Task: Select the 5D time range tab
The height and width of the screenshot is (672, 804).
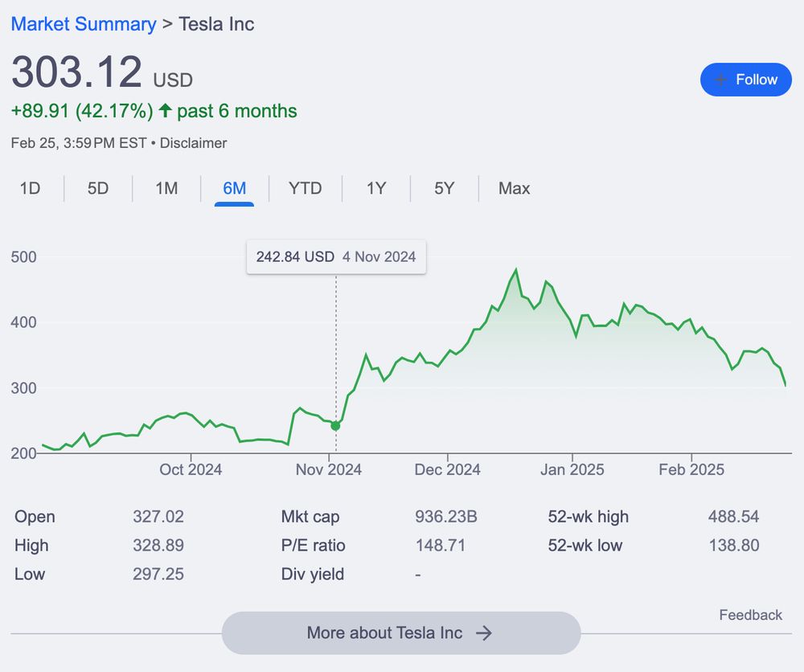Action: coord(98,188)
